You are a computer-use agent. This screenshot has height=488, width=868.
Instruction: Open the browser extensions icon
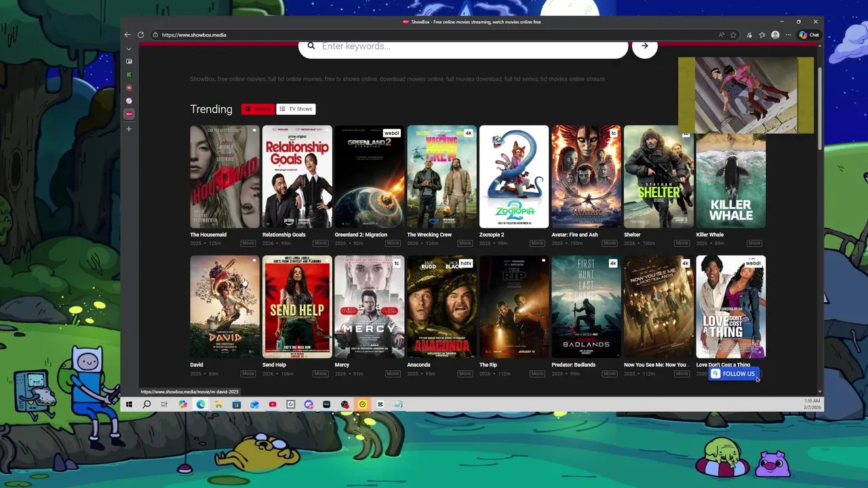pos(749,35)
